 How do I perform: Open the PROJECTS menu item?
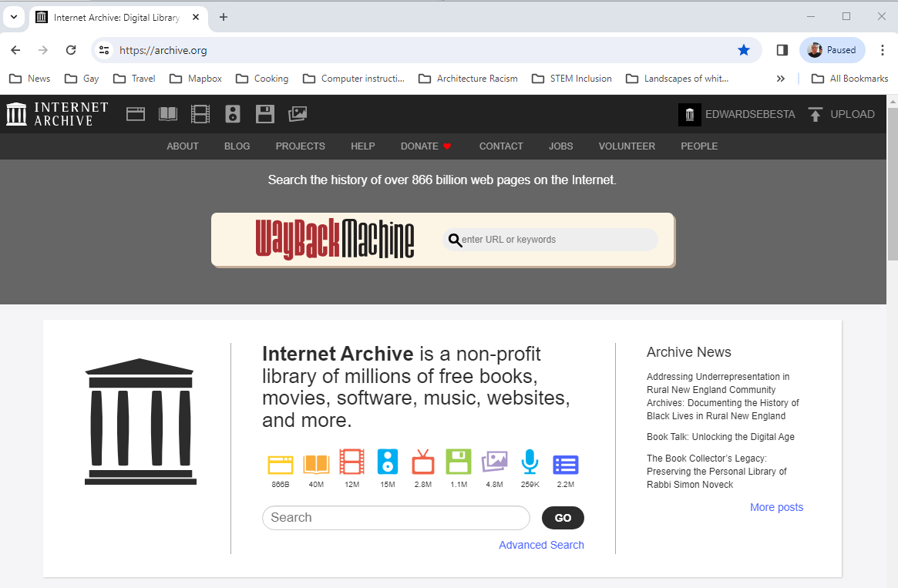pyautogui.click(x=300, y=146)
